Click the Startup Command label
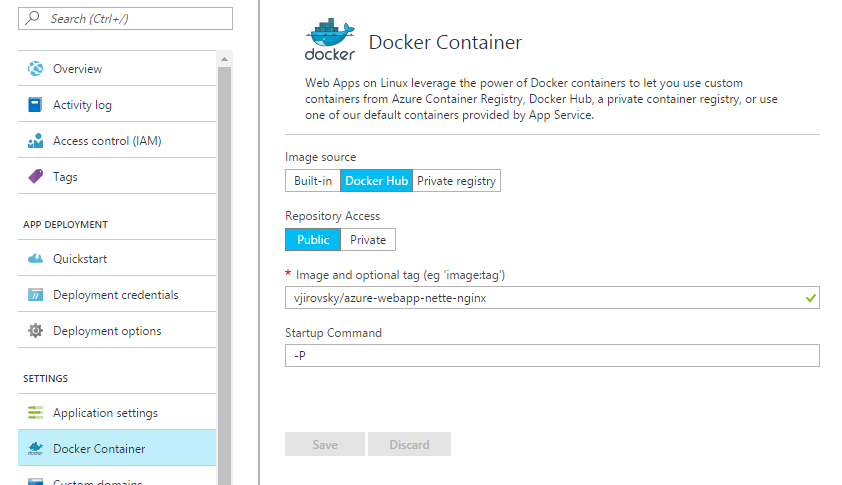This screenshot has width=842, height=485. tap(333, 333)
